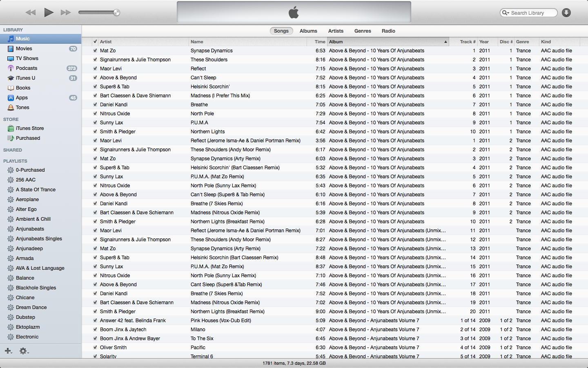The width and height of the screenshot is (588, 368).
Task: Uncheck the Can't Sleep song checkbox
Action: pos(95,78)
